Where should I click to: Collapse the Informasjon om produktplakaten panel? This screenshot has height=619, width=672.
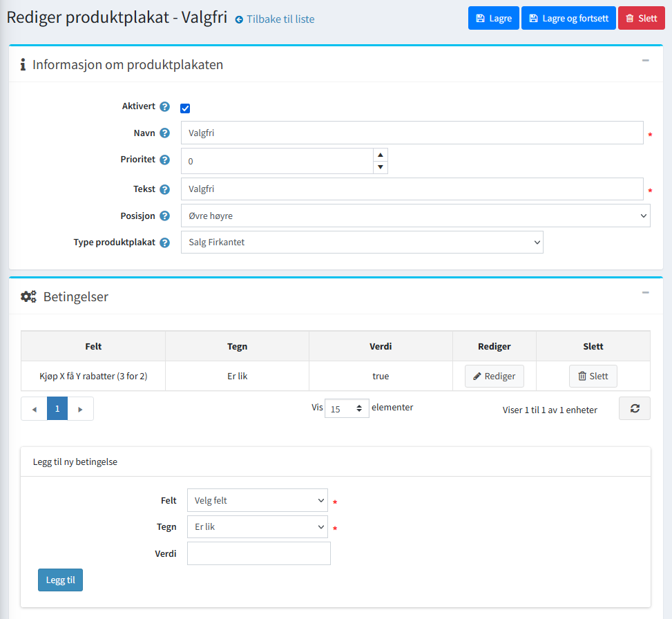[645, 61]
